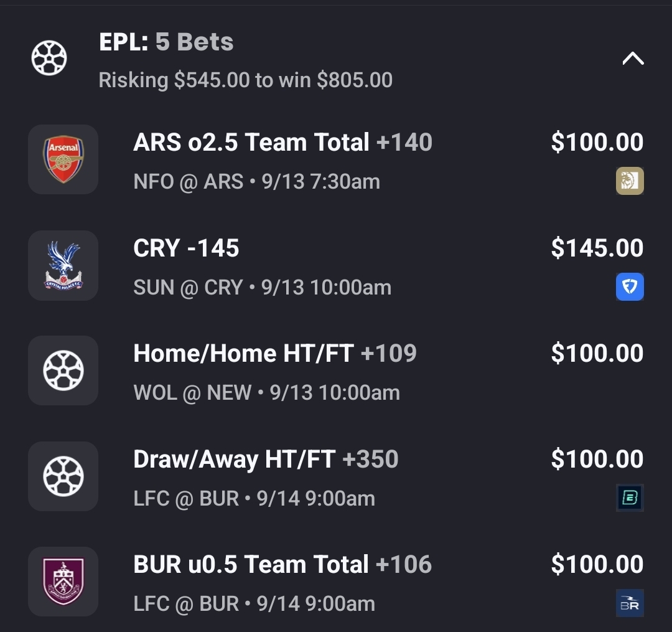Click the $145.00 wager amount

point(597,248)
